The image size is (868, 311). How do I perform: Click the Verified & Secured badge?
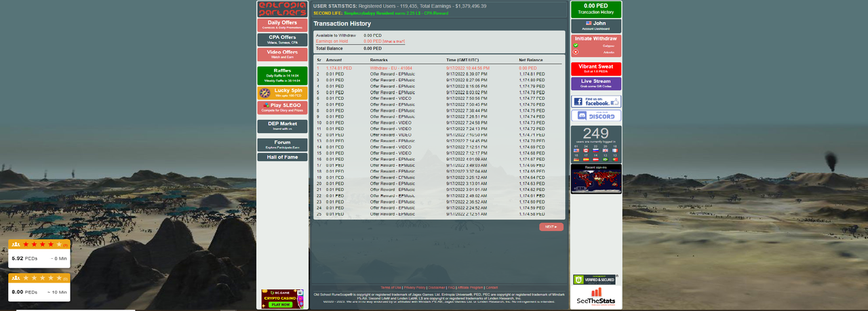[595, 280]
